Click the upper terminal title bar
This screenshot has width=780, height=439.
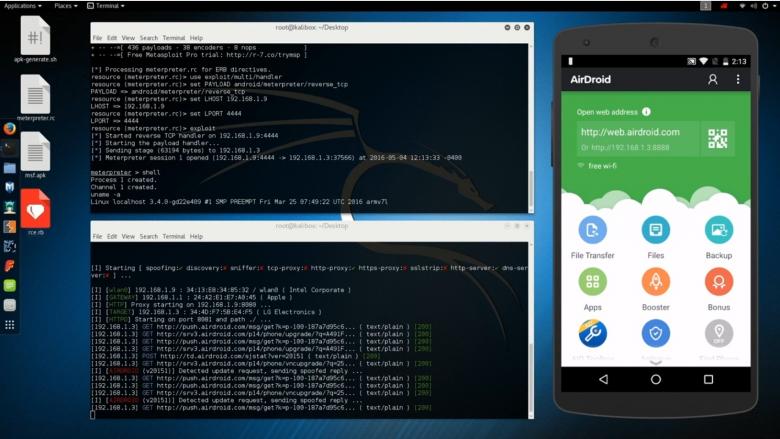coord(312,27)
